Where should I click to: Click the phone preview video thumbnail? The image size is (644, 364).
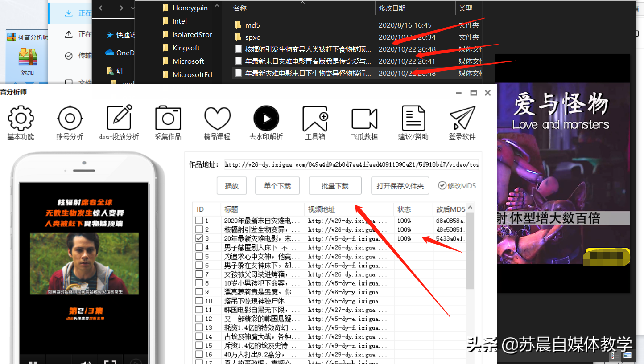(x=84, y=264)
